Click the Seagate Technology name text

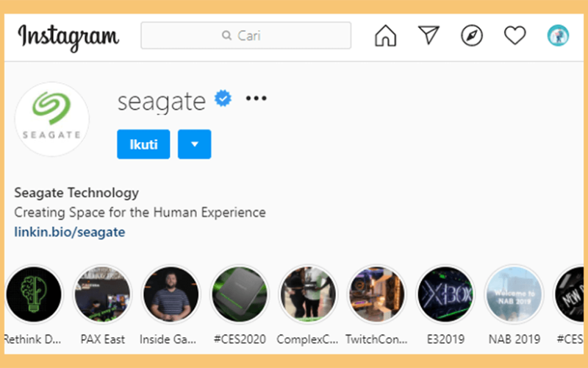point(76,193)
